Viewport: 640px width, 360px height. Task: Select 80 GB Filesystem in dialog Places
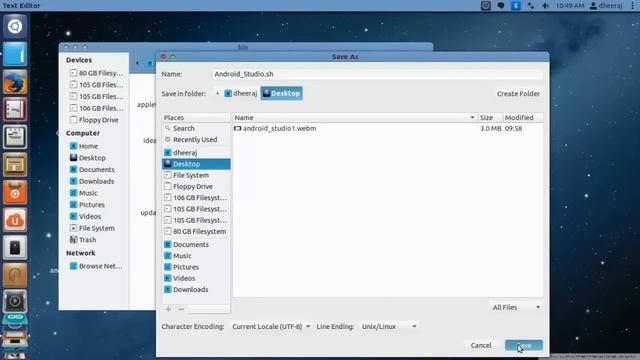[196, 231]
